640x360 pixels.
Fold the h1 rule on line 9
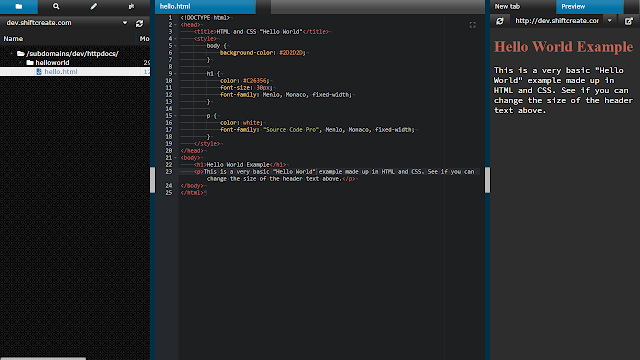point(176,74)
